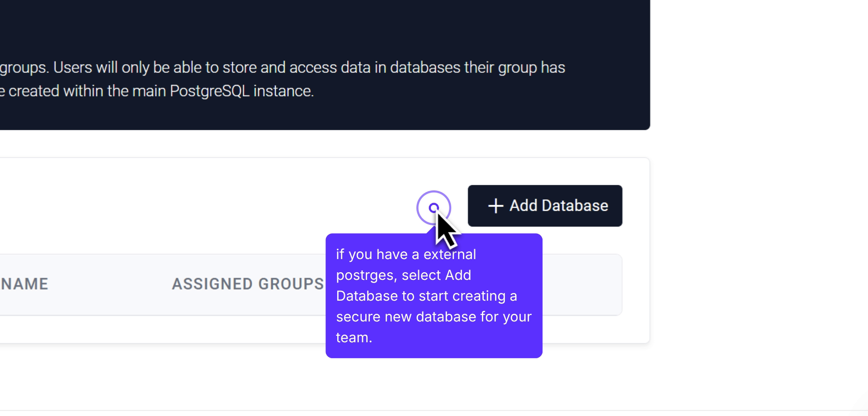Click the Add Database button
This screenshot has height=416, width=868.
point(545,206)
